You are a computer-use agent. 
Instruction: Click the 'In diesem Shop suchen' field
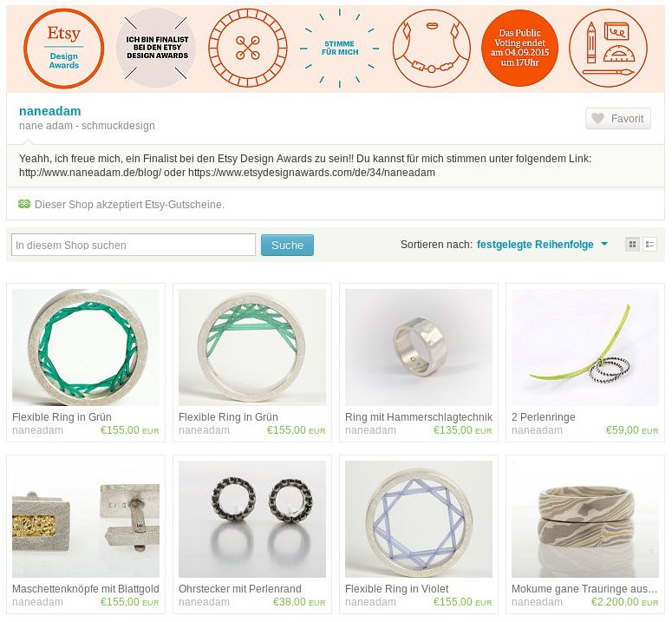click(134, 245)
